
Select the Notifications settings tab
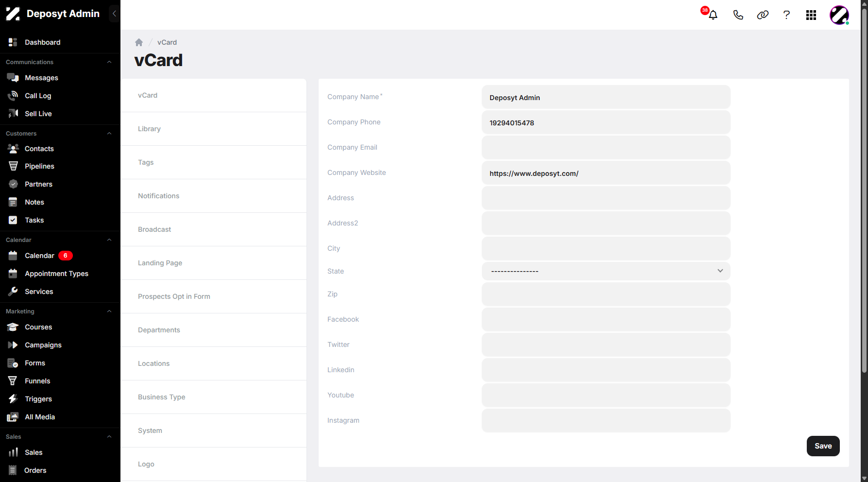[x=214, y=196]
